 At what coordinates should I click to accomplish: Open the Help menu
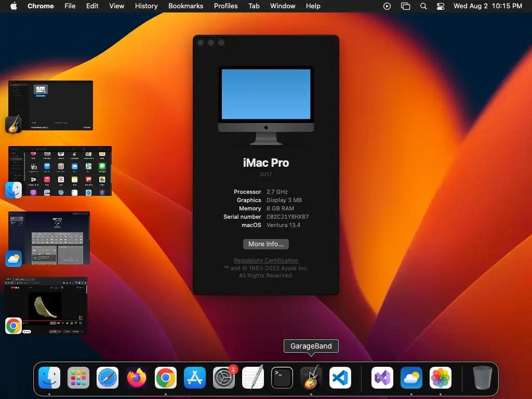[313, 6]
